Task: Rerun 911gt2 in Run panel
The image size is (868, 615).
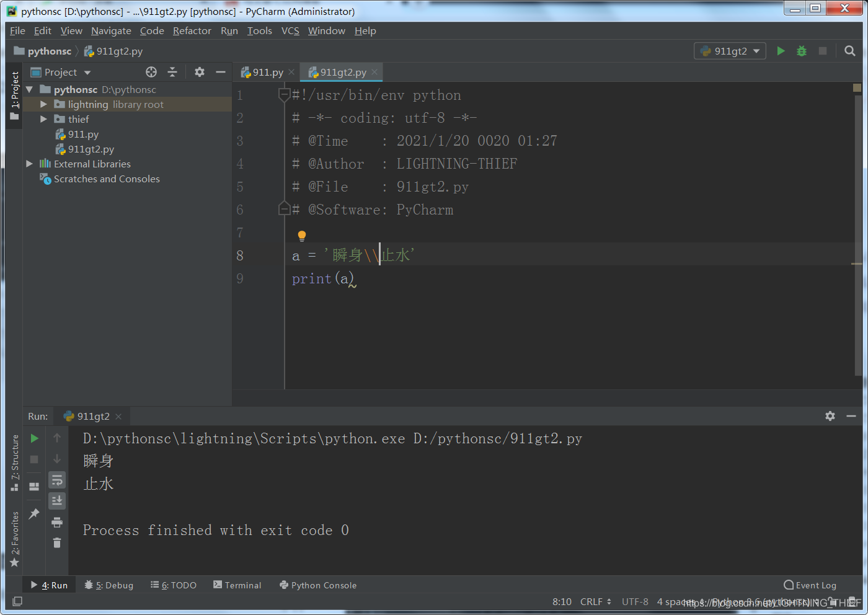Action: 35,438
